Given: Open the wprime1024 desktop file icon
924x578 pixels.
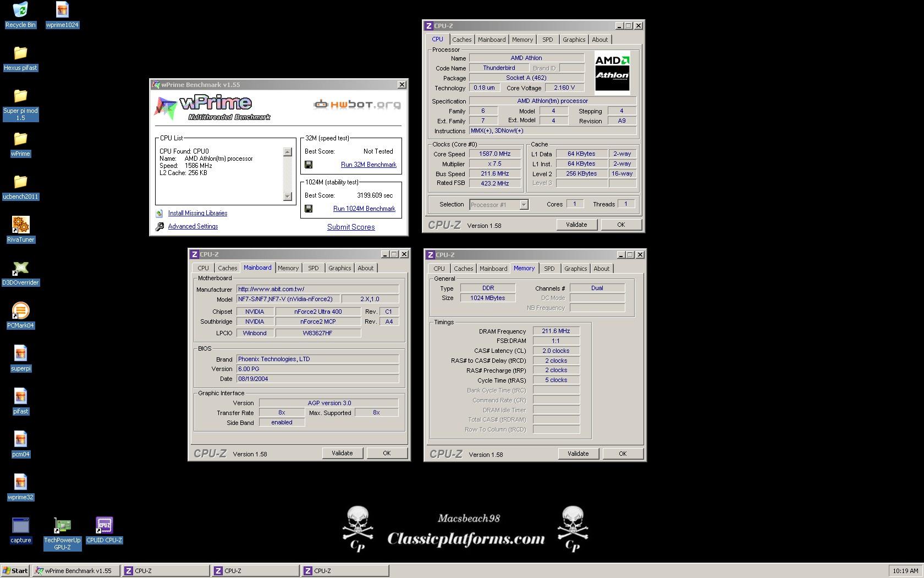Looking at the screenshot, I should pos(62,10).
